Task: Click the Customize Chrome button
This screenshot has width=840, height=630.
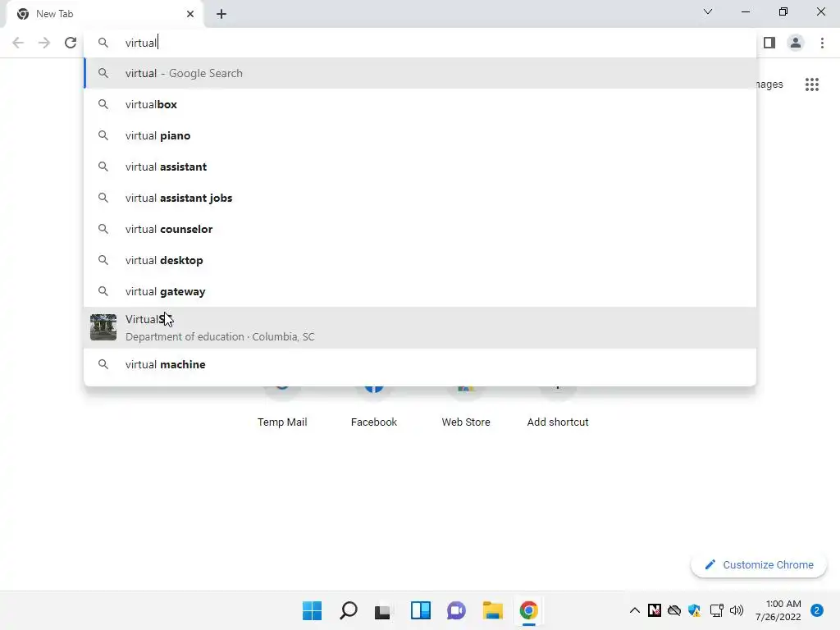Action: coord(759,564)
